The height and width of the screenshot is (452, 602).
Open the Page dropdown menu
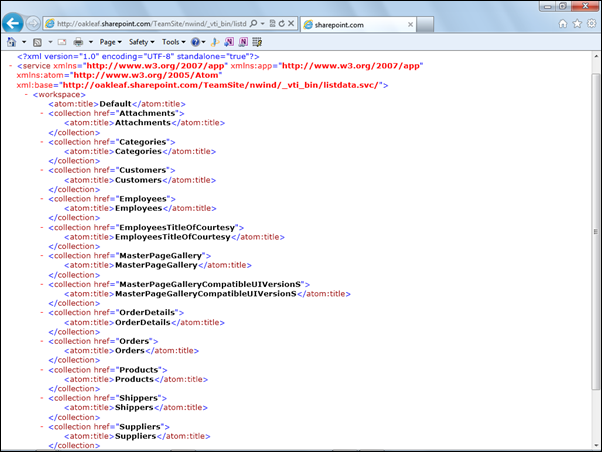111,42
